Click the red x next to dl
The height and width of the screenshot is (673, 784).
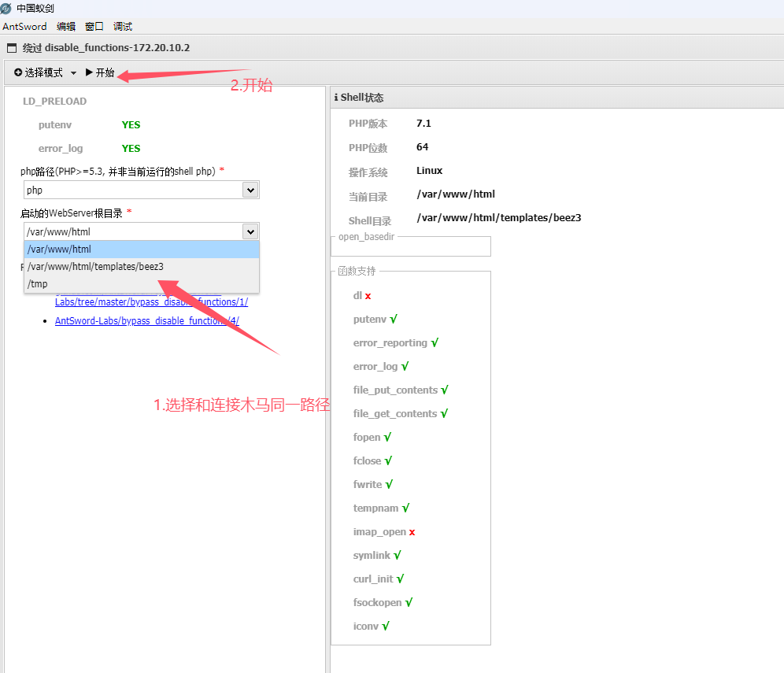coord(368,296)
